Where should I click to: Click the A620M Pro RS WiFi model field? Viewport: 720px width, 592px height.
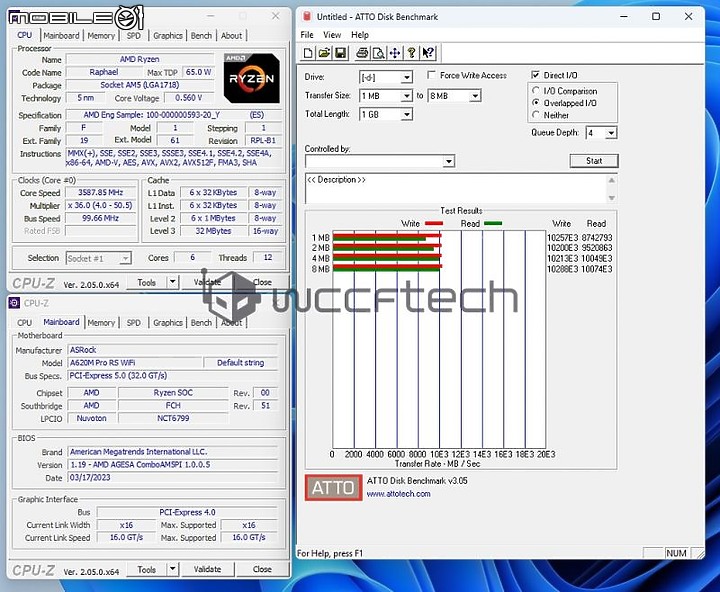coord(135,363)
